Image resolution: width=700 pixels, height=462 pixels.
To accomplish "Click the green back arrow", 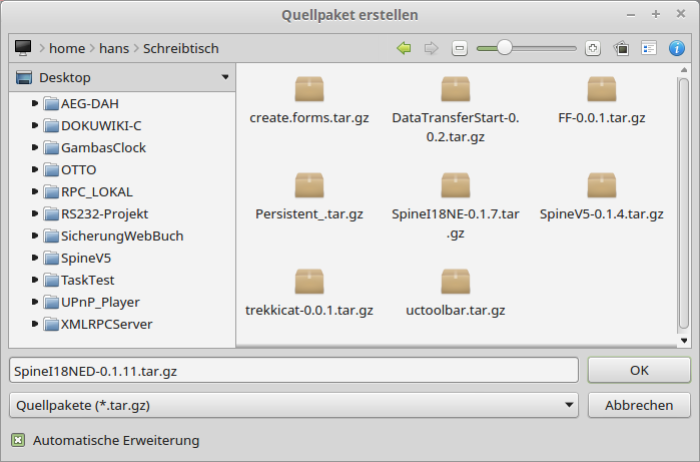I will pos(404,48).
